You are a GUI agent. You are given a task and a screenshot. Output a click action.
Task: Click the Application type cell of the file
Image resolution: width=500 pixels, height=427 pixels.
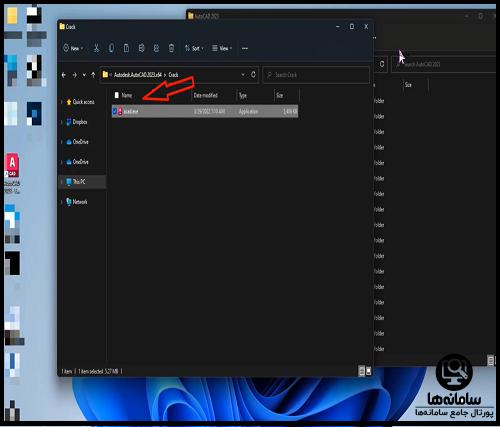click(248, 111)
